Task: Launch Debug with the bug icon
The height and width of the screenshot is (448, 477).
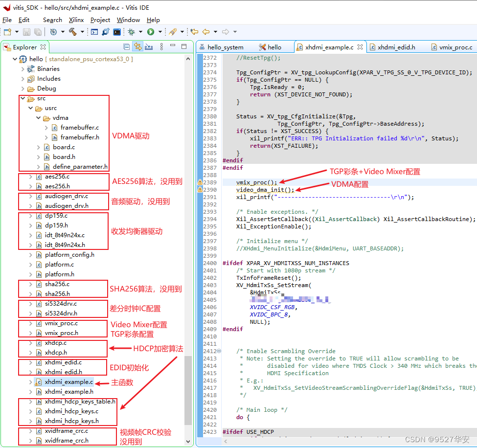Action: pos(131,32)
